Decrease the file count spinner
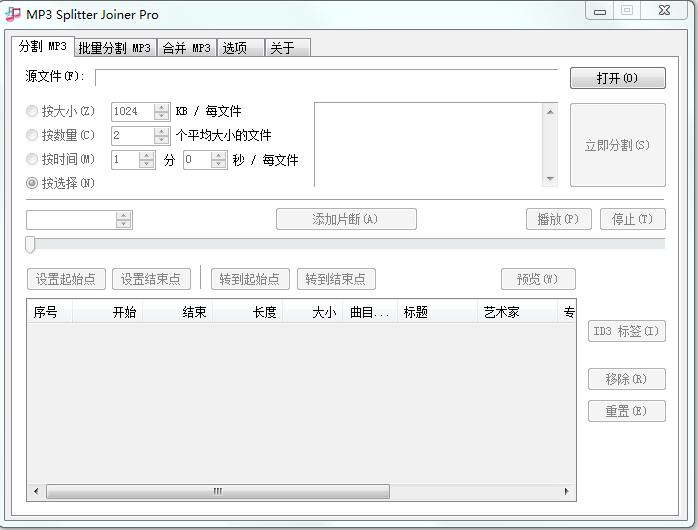 [x=162, y=139]
